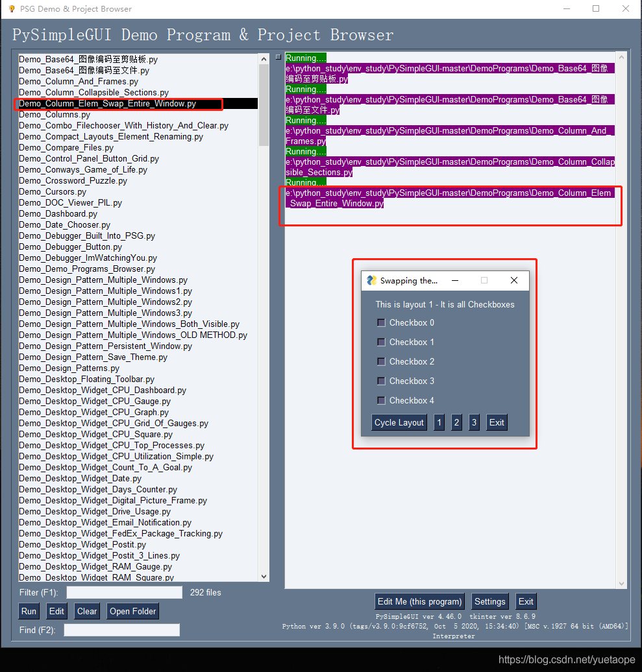Click Edit Me (this program) button
Viewport: 642px width, 672px height.
click(x=419, y=602)
